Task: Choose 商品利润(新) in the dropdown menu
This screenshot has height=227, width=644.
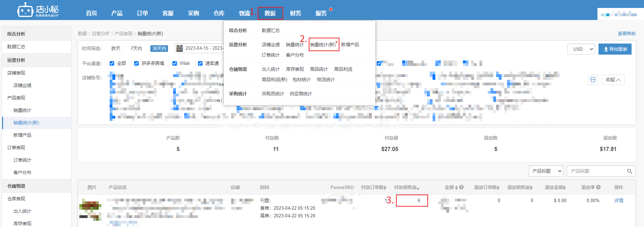Action: click(275, 79)
